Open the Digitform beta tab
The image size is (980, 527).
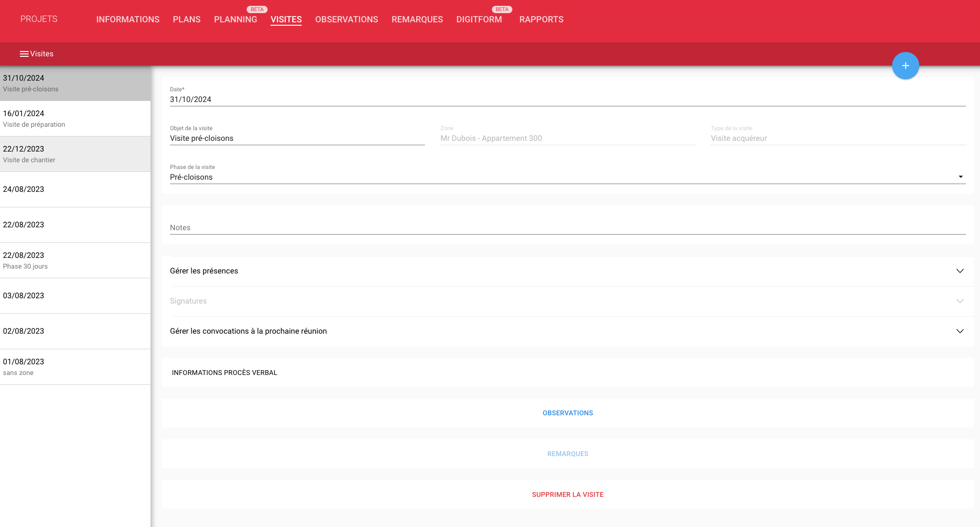click(479, 19)
